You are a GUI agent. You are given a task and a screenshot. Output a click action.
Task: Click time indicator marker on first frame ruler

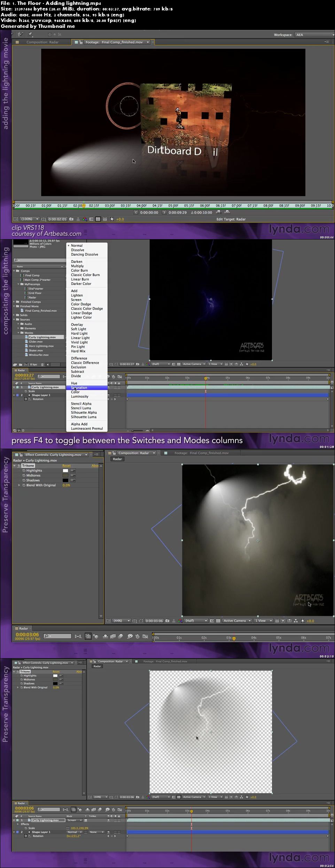(84, 206)
